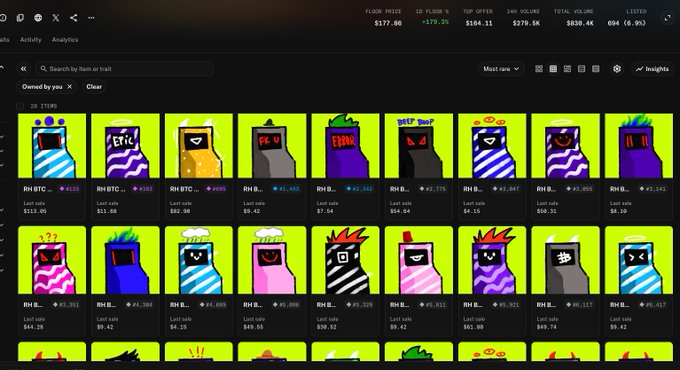Click the share icon in the header

click(x=74, y=18)
